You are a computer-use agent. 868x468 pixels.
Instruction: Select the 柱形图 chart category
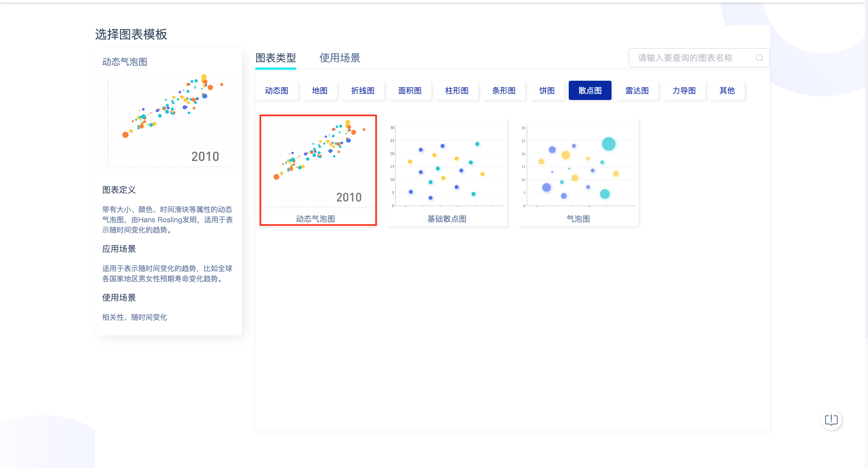pos(457,91)
